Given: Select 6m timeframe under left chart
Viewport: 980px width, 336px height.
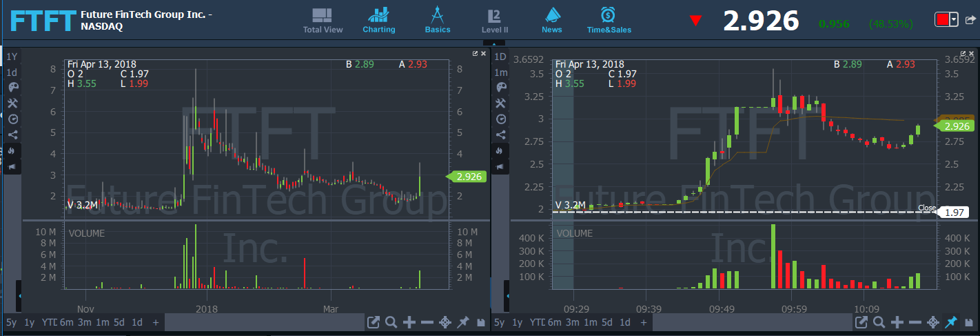Looking at the screenshot, I should (x=67, y=322).
